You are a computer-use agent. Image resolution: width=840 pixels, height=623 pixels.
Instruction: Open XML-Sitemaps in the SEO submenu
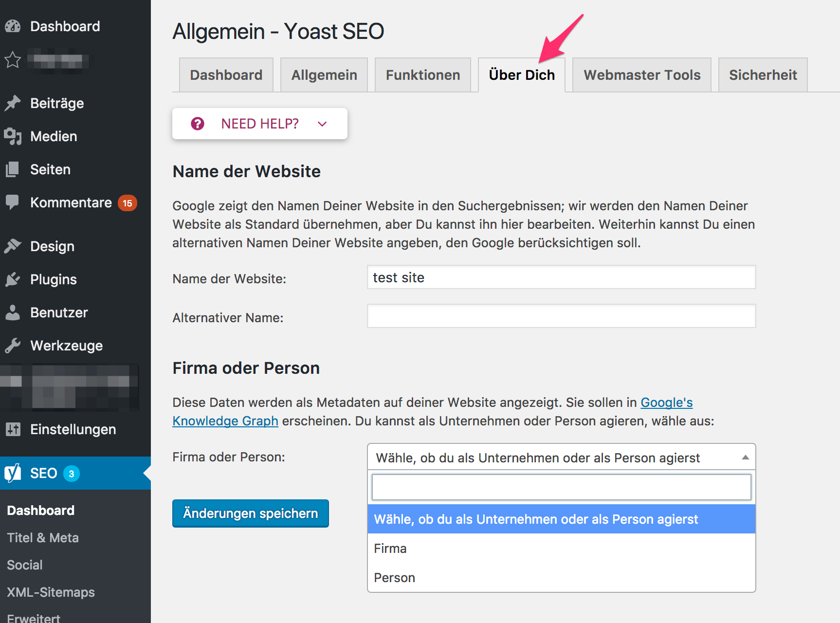click(51, 592)
